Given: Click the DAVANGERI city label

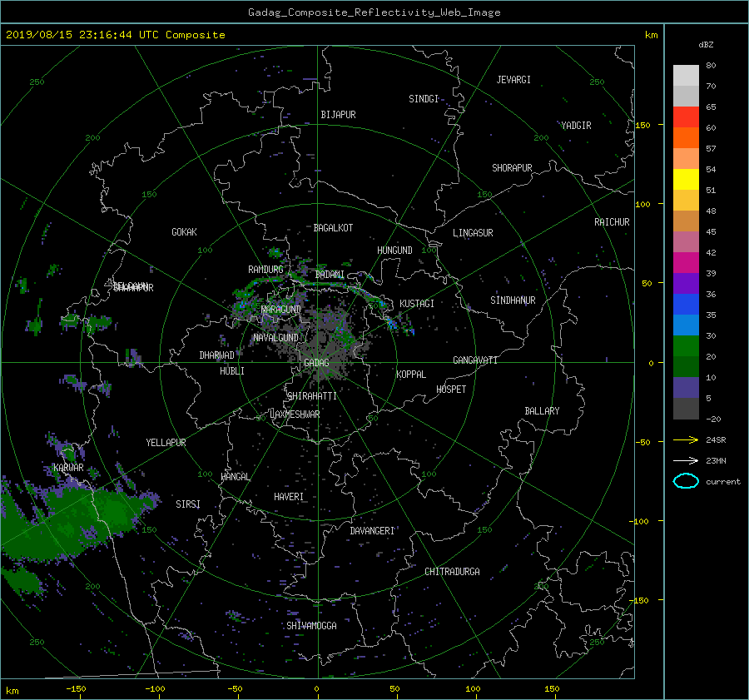Looking at the screenshot, I should point(372,531).
